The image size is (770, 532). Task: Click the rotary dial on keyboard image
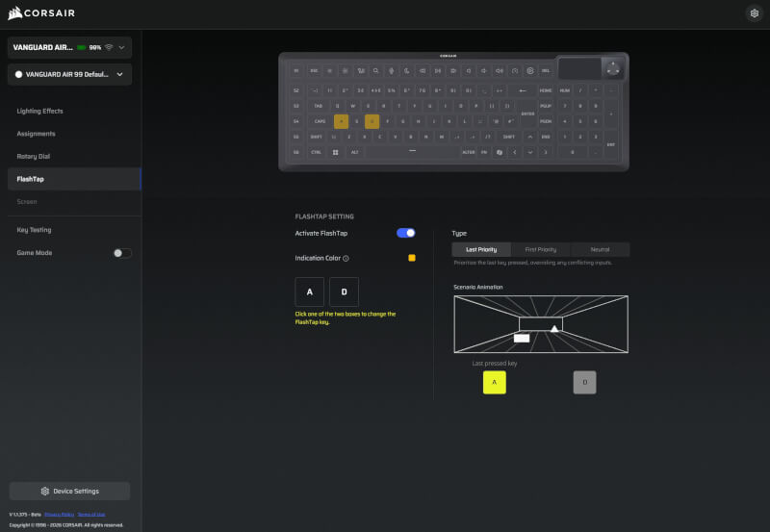pos(613,68)
